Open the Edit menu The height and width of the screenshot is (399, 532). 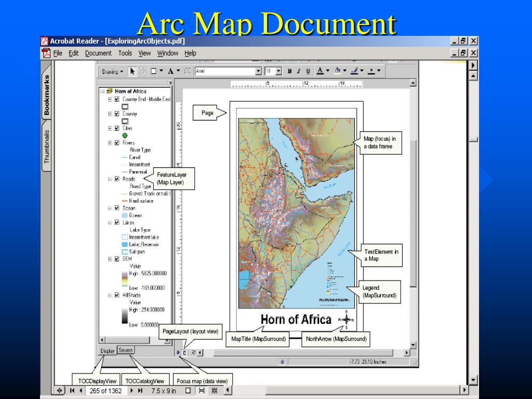pyautogui.click(x=73, y=54)
